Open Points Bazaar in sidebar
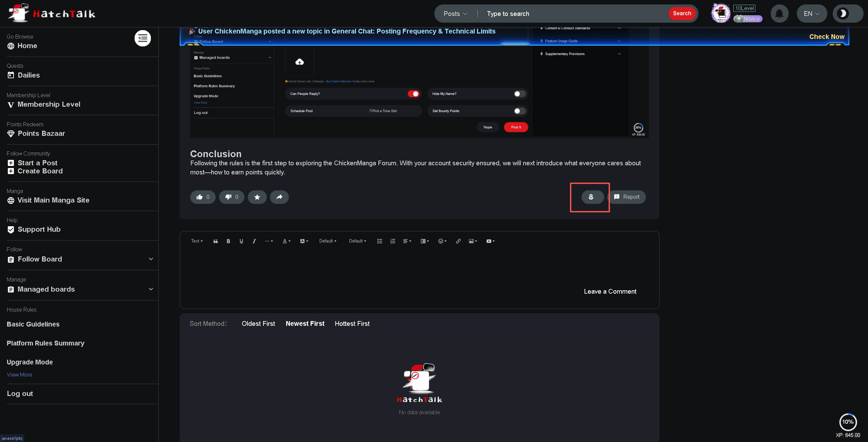The image size is (868, 442). (41, 133)
